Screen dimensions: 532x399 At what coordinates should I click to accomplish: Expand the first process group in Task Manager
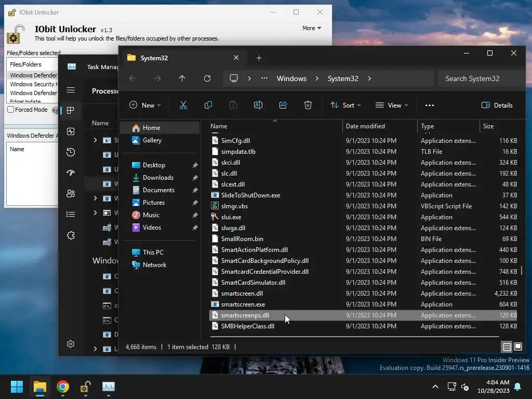coord(96,140)
